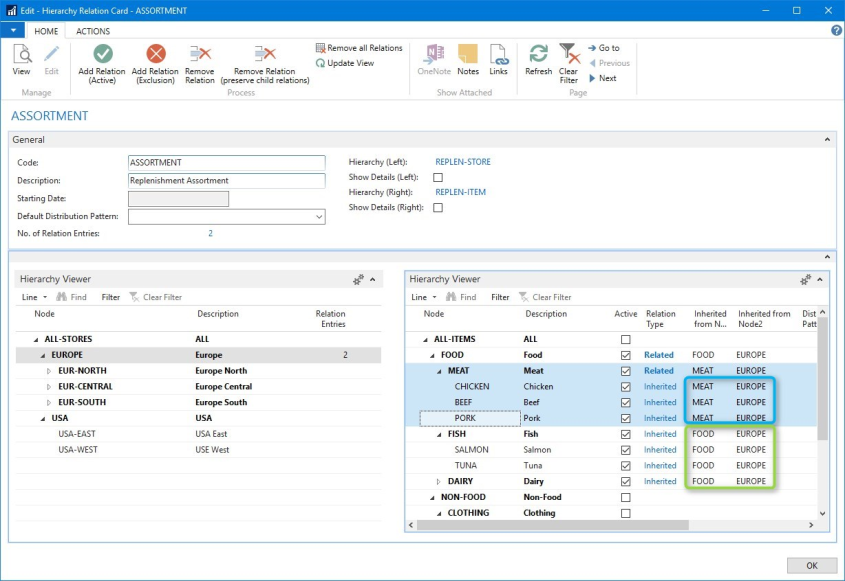Expand the EUR-NORTH tree node
This screenshot has width=845, height=581.
click(x=49, y=371)
